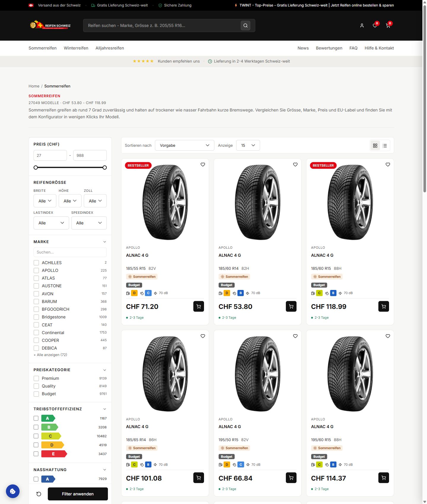This screenshot has width=427, height=504.
Task: Open the user account icon
Action: (x=362, y=25)
